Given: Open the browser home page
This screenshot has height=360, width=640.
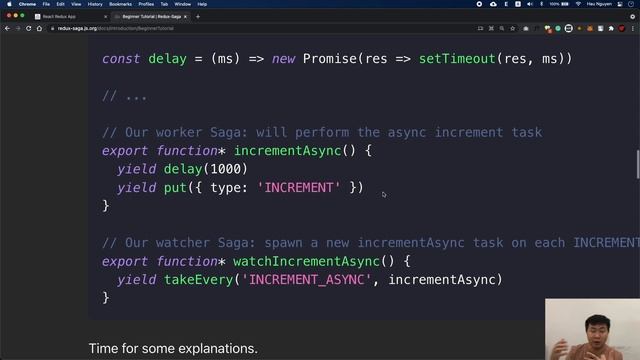Looking at the screenshot, I should 39,29.
